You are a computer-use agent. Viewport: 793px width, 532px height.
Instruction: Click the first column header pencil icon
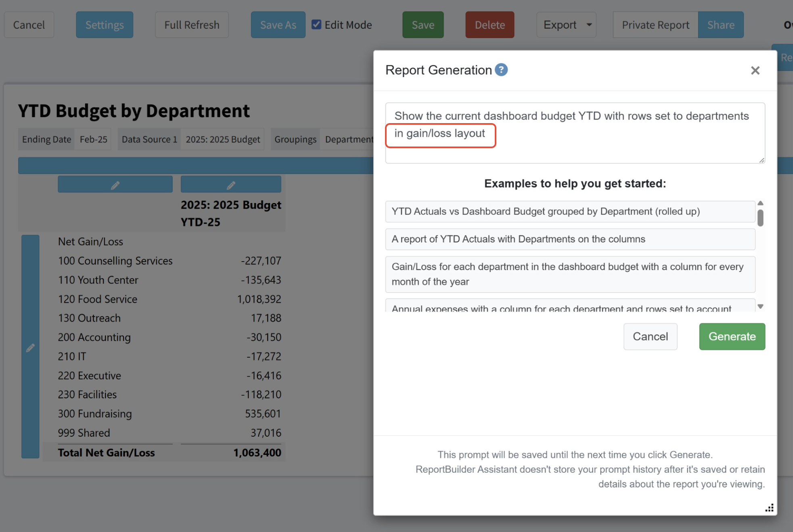pos(115,185)
